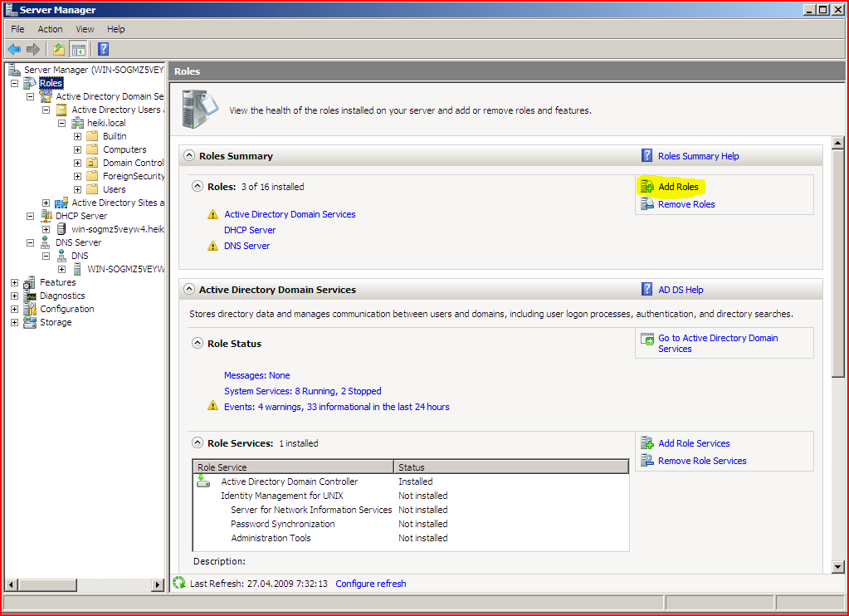Click the Status column header
Image resolution: width=849 pixels, height=616 pixels.
[x=511, y=467]
